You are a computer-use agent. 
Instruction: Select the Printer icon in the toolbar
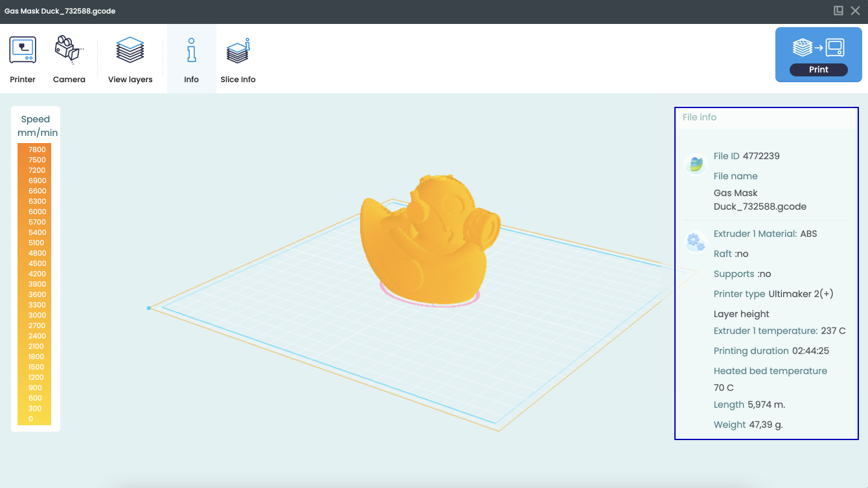22,49
